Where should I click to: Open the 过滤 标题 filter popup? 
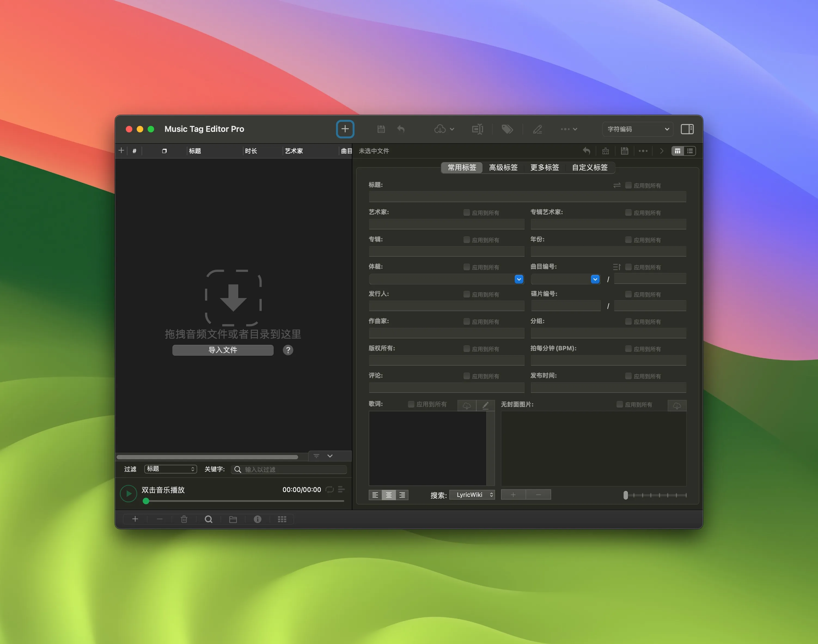[x=170, y=469]
